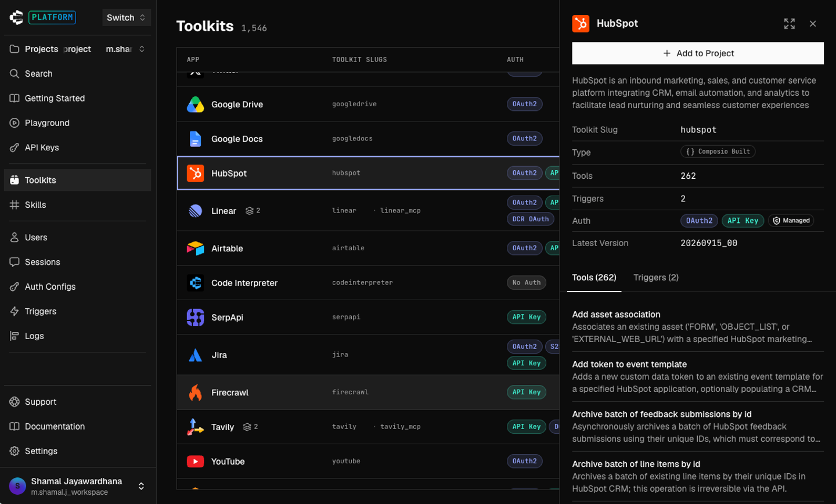Open the Switch dropdown
This screenshot has height=504, width=836.
(x=127, y=17)
